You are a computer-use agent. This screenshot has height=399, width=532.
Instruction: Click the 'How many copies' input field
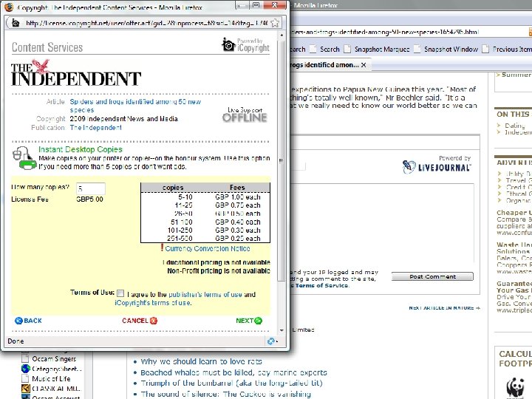[x=91, y=188]
